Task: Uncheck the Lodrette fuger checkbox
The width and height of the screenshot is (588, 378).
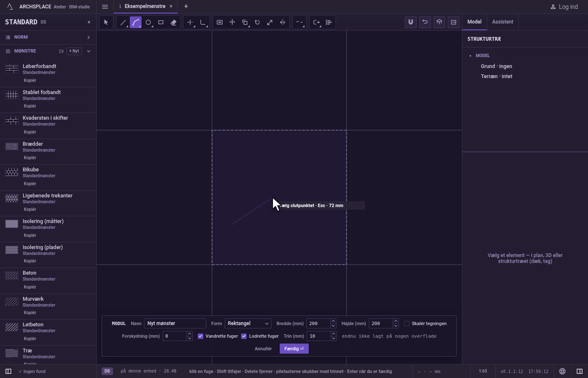Action: 244,336
